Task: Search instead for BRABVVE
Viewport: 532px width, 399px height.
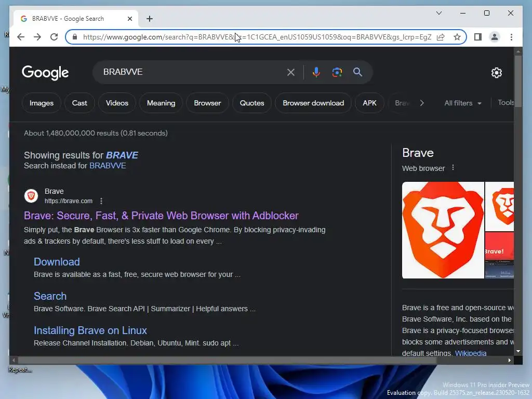Action: coord(108,166)
